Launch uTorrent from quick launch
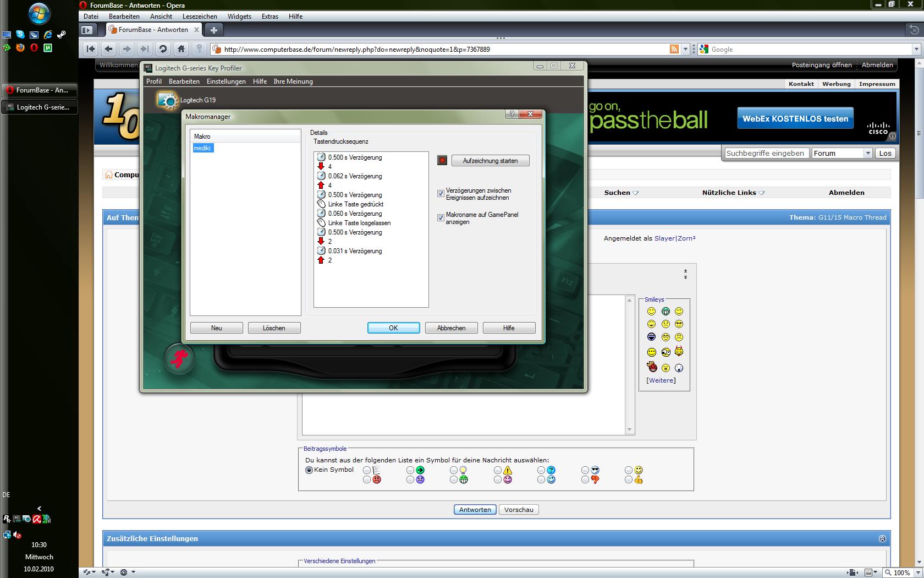This screenshot has height=578, width=924. 48,48
